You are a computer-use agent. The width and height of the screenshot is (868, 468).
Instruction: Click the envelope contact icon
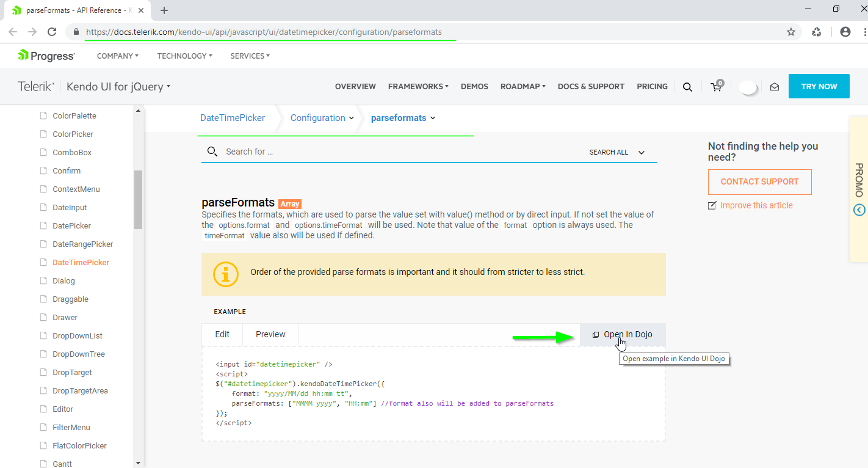[775, 87]
